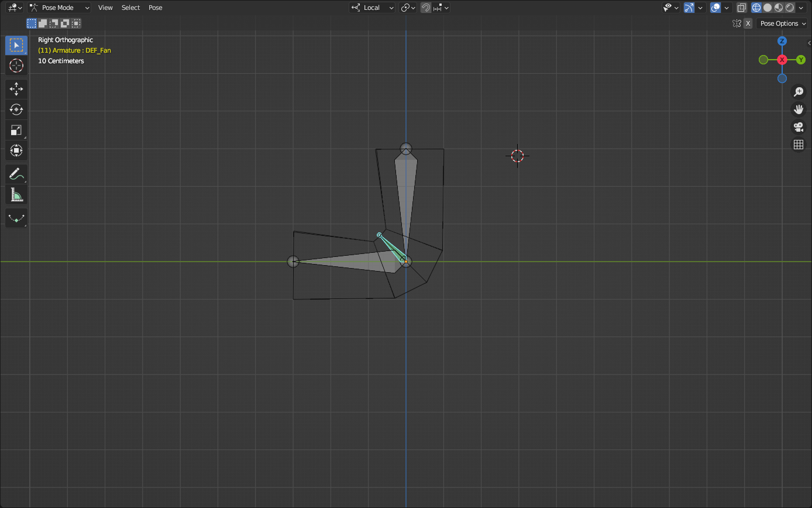Open the snapping options dropdown

[x=442, y=8]
